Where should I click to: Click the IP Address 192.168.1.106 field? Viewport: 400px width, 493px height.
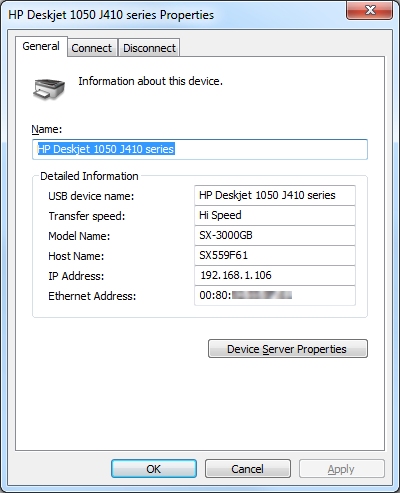(x=275, y=275)
